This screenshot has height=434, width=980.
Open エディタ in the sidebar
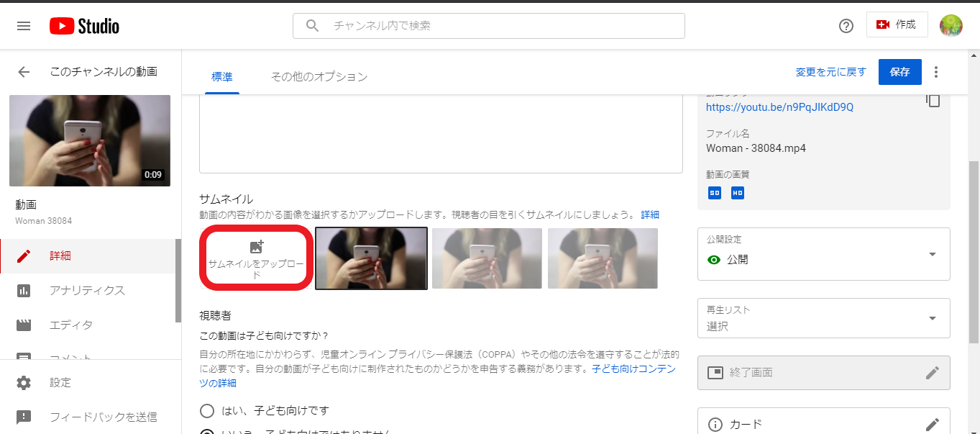[88, 325]
